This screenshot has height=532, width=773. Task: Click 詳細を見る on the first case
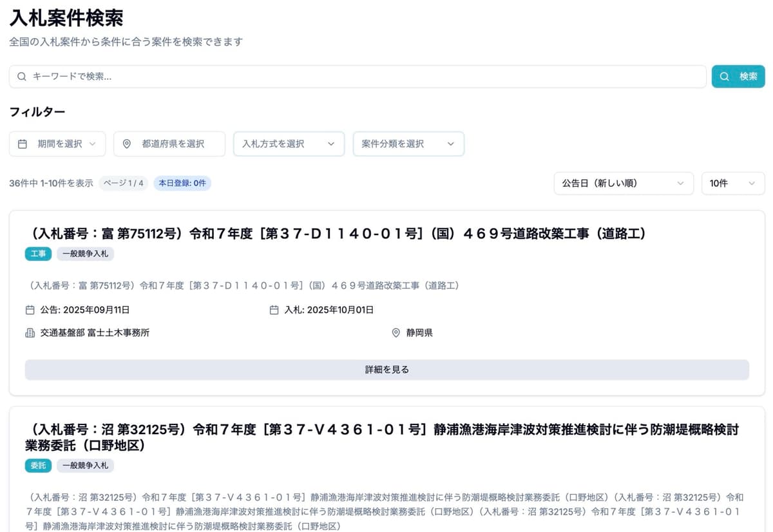coord(386,369)
